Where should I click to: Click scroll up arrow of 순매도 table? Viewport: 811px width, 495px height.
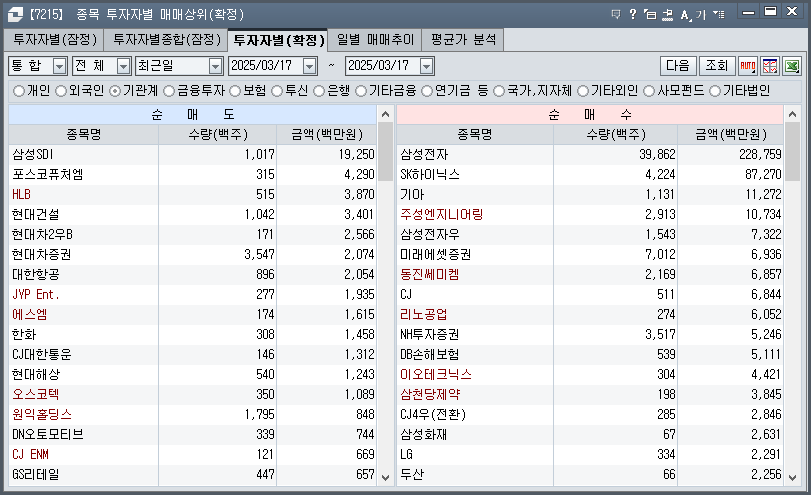(x=385, y=114)
